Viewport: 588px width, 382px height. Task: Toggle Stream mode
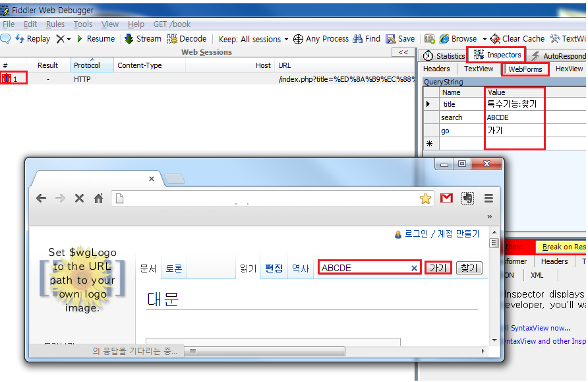click(143, 39)
